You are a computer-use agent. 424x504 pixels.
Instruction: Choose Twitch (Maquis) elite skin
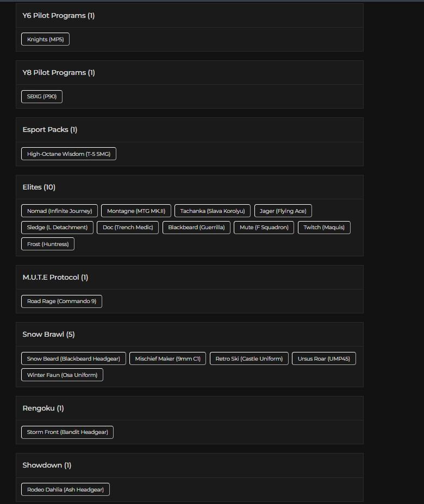pos(324,228)
